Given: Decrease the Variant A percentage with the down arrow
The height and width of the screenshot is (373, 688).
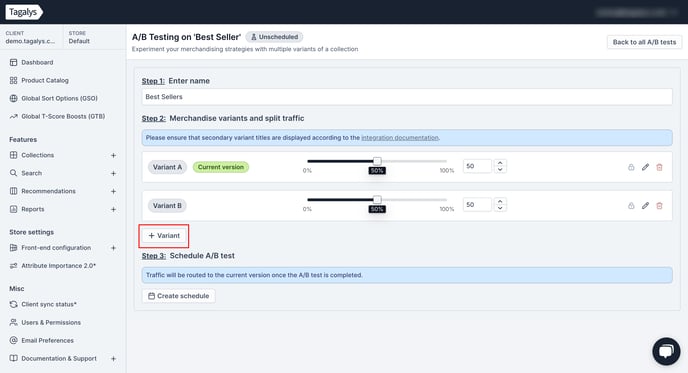Looking at the screenshot, I should [500, 170].
